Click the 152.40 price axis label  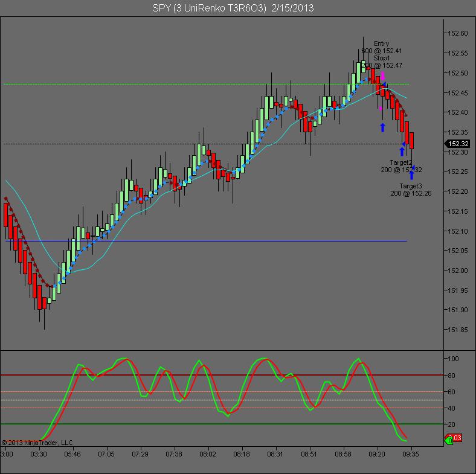pos(458,112)
